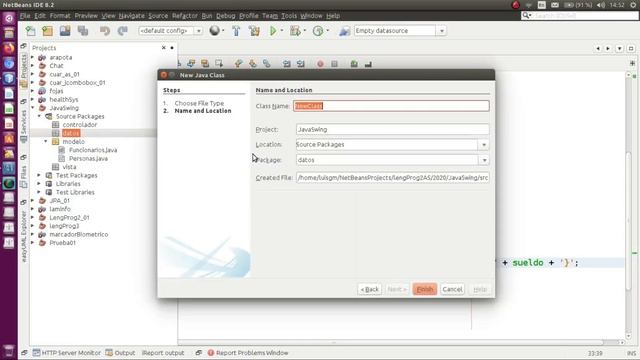Open the File menu

[25, 16]
